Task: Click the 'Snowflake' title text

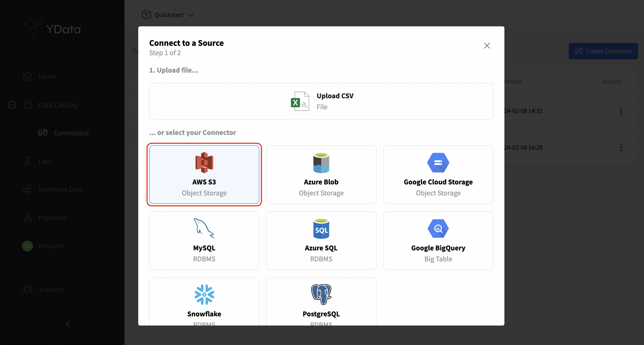Action: tap(204, 314)
